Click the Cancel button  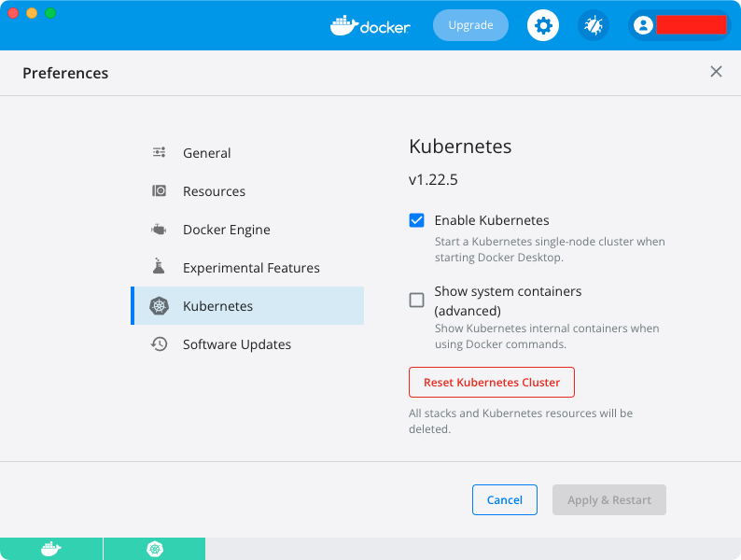[504, 500]
